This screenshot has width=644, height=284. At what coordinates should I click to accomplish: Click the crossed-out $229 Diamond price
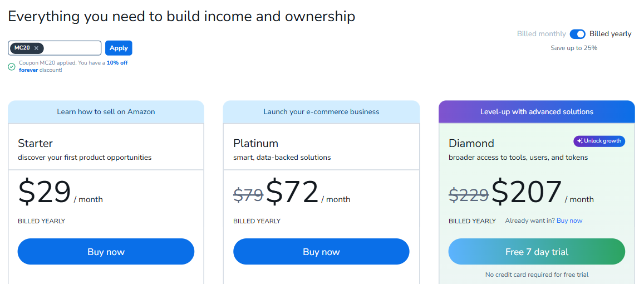coord(469,195)
